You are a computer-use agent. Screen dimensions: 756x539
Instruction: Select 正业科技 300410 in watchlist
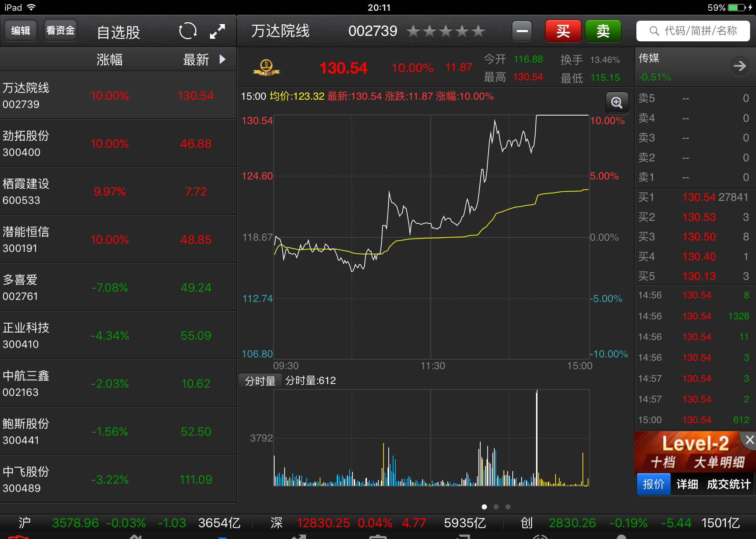click(x=118, y=336)
